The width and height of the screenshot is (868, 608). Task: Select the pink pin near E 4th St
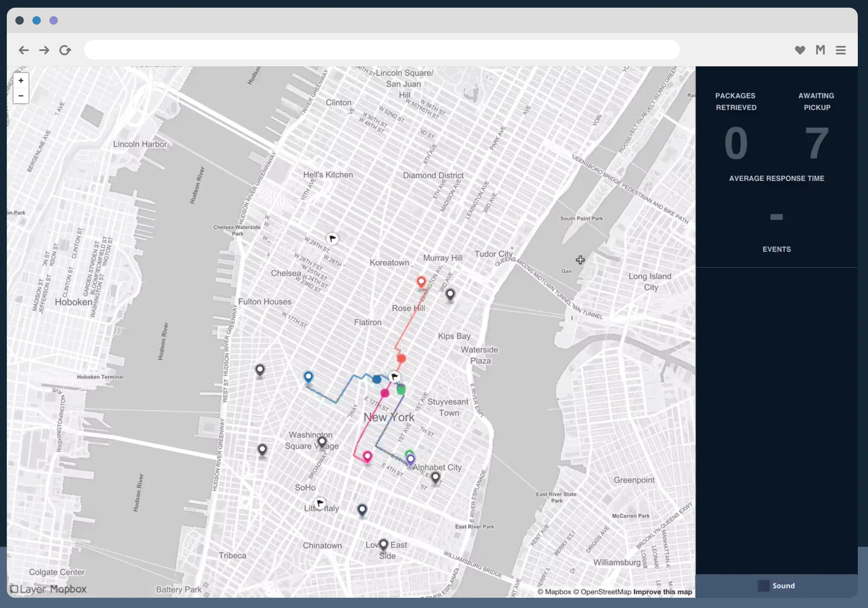367,456
